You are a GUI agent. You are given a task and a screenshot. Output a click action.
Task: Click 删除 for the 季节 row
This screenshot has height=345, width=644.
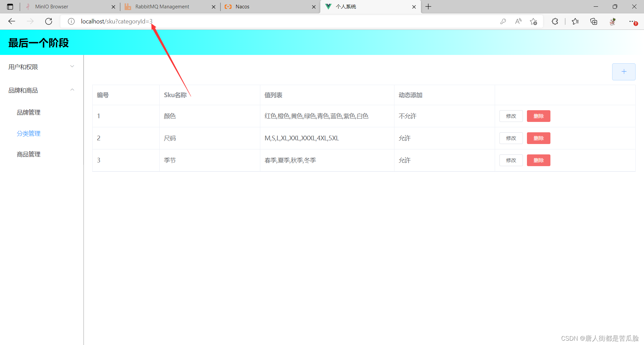point(538,160)
